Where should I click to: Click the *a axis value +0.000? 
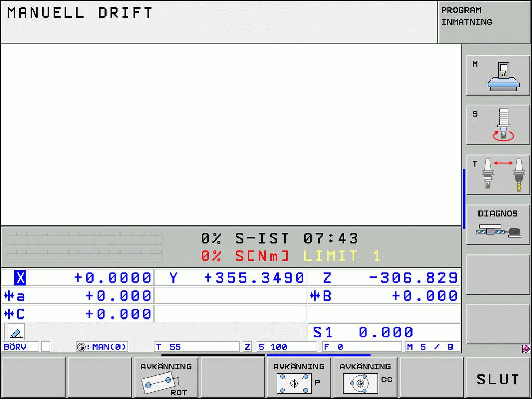118,296
